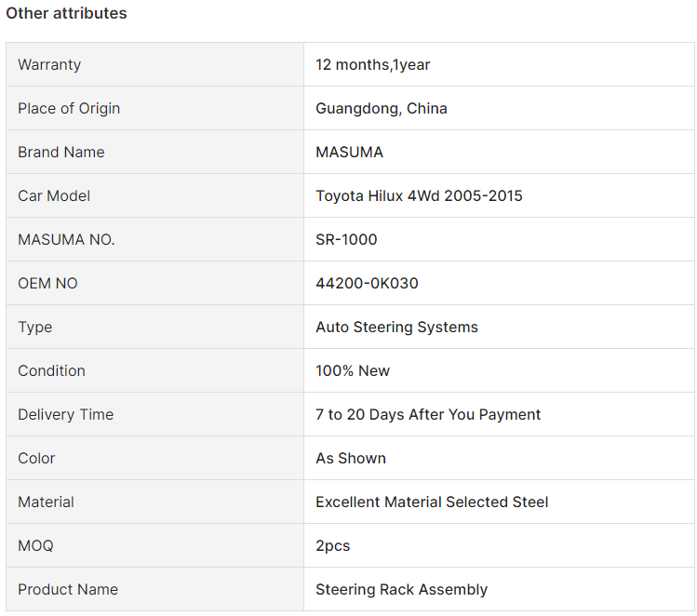Click the Toyota Hilux 4Wd 2005-2015 value
The image size is (697, 616).
click(x=419, y=195)
